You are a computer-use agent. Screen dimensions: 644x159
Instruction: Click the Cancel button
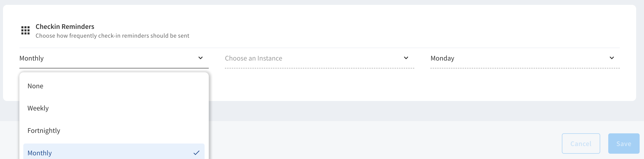581,144
